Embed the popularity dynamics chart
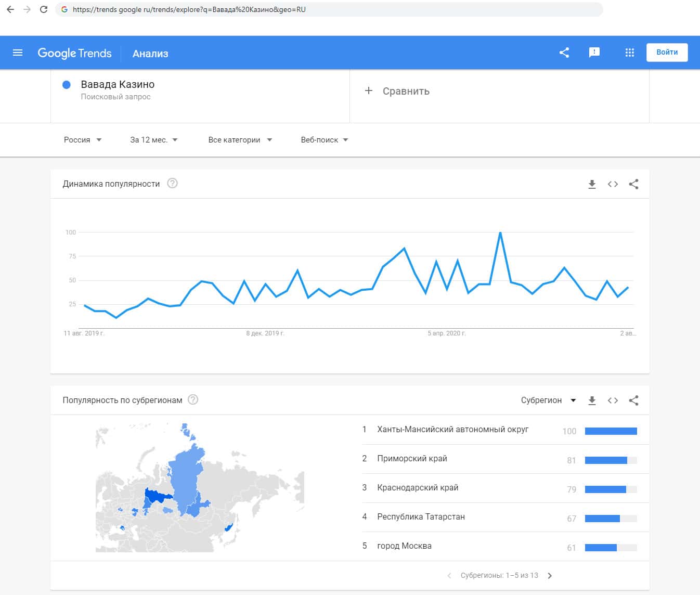 pos(613,184)
